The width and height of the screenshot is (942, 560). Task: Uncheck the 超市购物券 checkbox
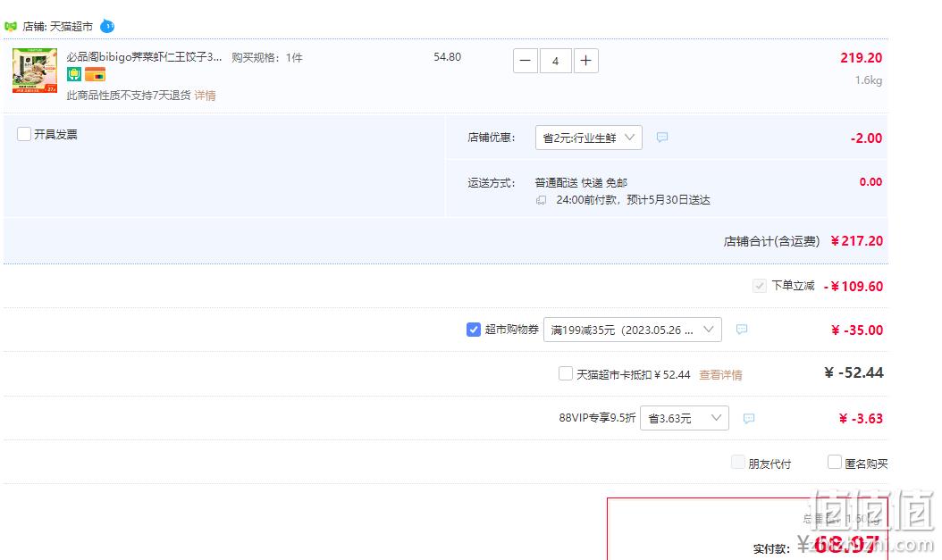pyautogui.click(x=474, y=329)
